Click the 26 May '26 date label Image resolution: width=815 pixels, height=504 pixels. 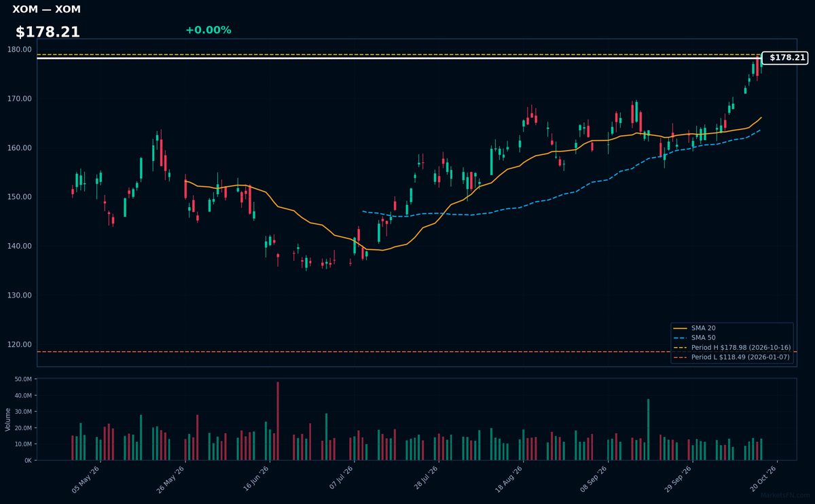point(170,480)
